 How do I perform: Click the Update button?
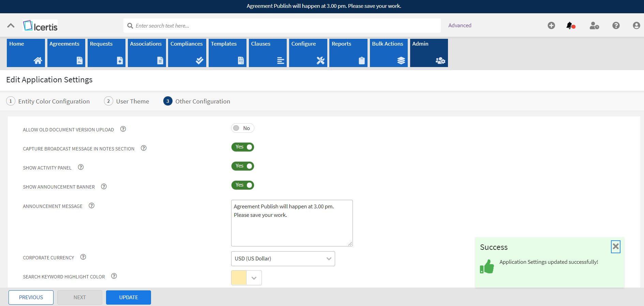tap(128, 297)
